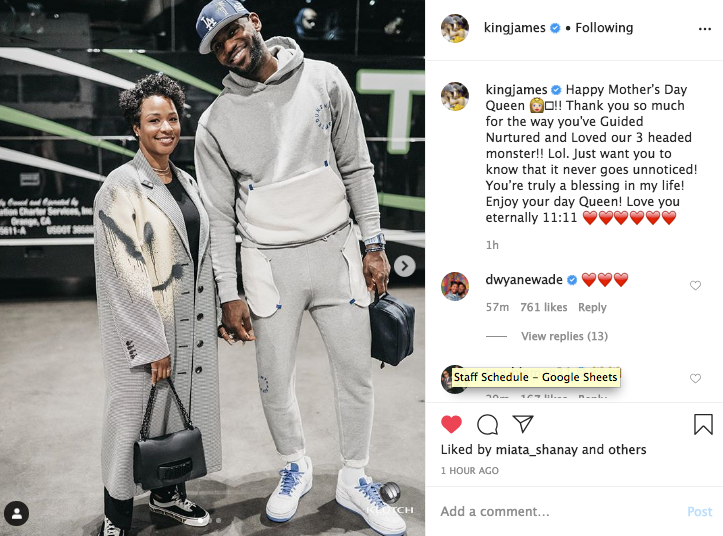
Task: Expand View replies (13)
Action: 564,336
